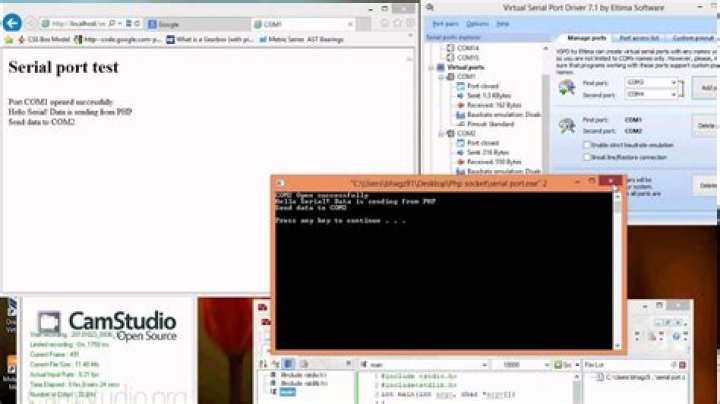
Task: Click the search magnifier in the address bar
Action: 112,23
